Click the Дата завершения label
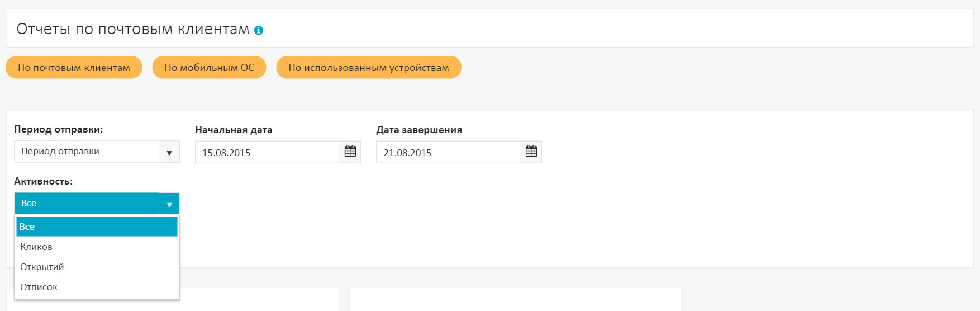This screenshot has width=980, height=311. (x=419, y=130)
